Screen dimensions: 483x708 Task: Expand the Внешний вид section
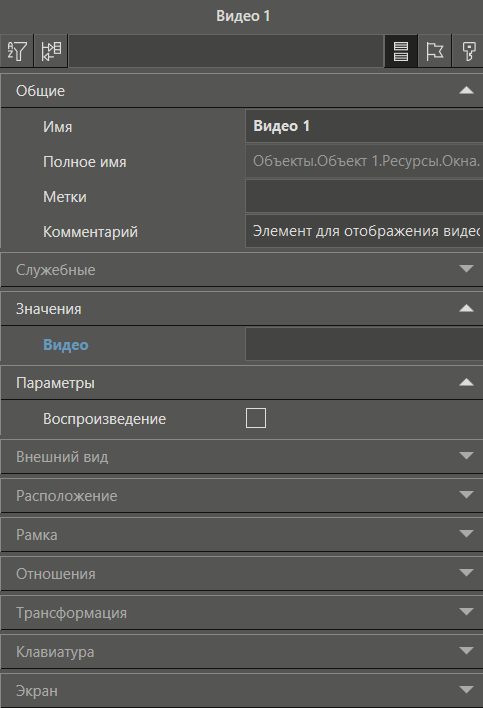click(x=242, y=456)
